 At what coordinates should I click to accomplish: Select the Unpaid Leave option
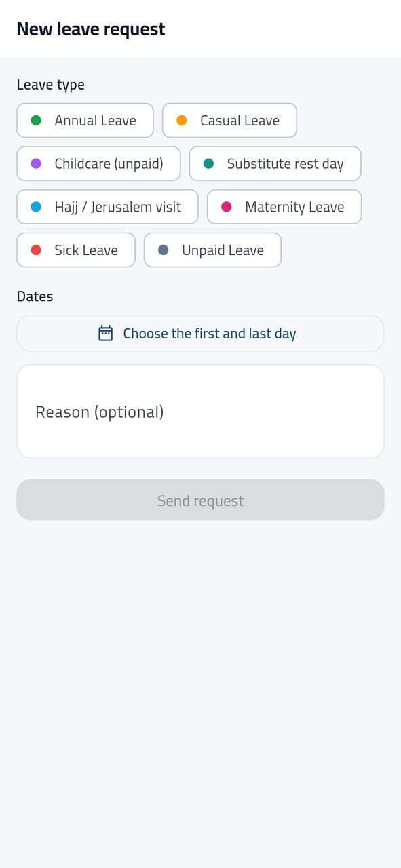point(212,250)
